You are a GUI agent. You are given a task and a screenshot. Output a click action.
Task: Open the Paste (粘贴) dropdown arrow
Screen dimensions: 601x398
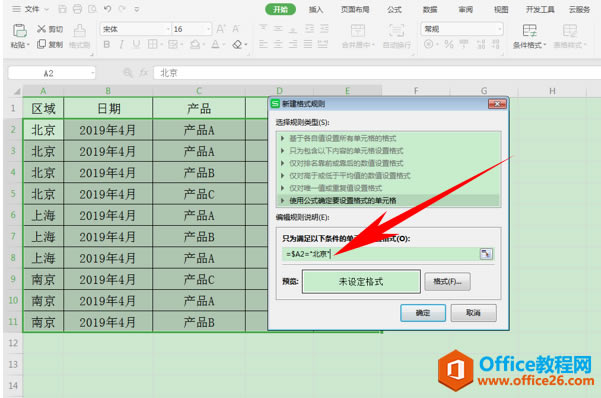[x=28, y=45]
